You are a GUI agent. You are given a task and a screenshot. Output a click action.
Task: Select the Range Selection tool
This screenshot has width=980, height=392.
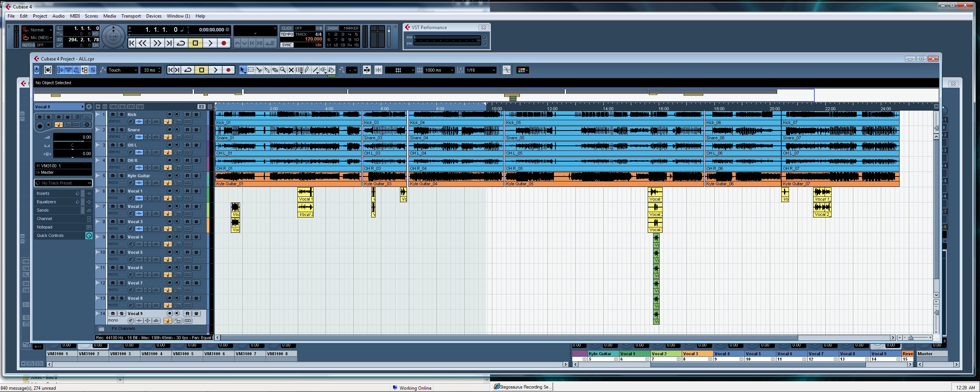click(x=251, y=70)
